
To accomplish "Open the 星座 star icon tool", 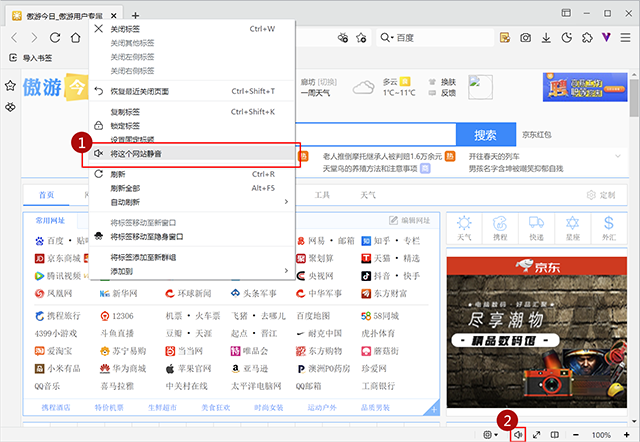I will tap(573, 228).
